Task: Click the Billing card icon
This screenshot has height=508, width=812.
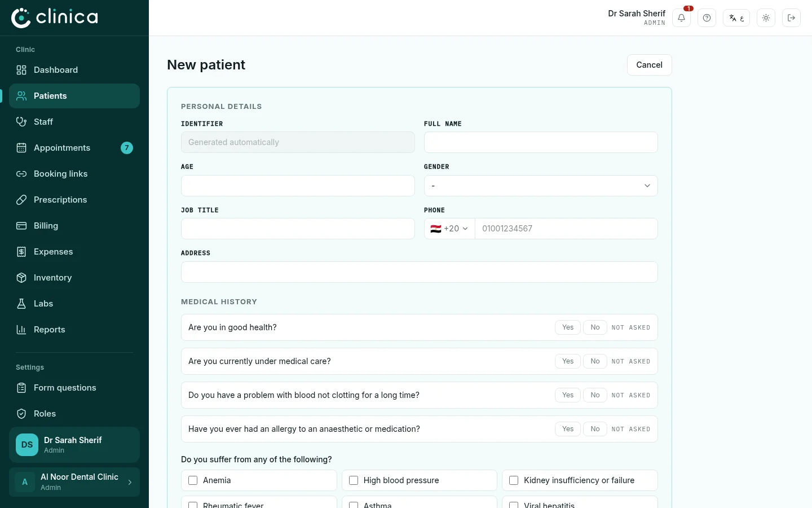Action: coord(21,226)
